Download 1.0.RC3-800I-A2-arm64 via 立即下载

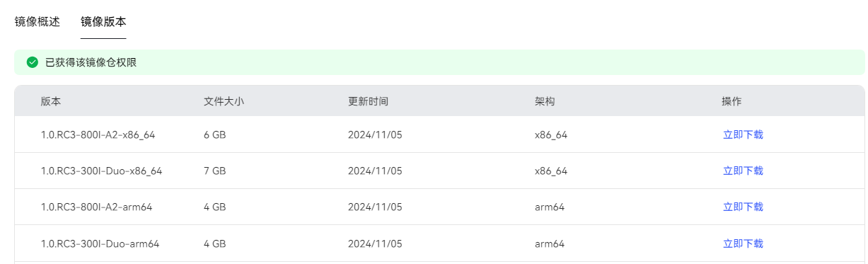click(x=743, y=207)
